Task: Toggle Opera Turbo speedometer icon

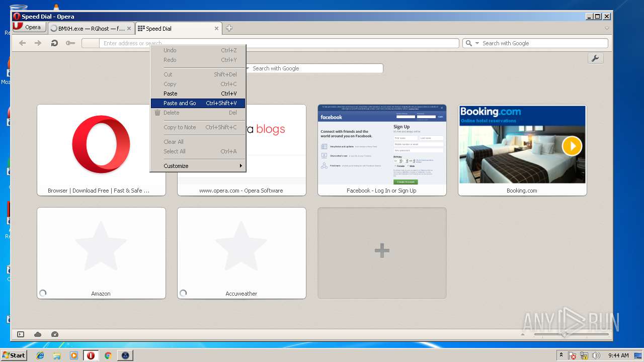Action: (55, 334)
